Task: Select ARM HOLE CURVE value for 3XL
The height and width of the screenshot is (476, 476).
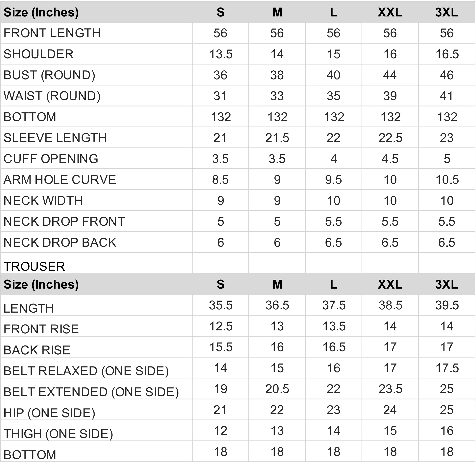Action: (x=447, y=180)
